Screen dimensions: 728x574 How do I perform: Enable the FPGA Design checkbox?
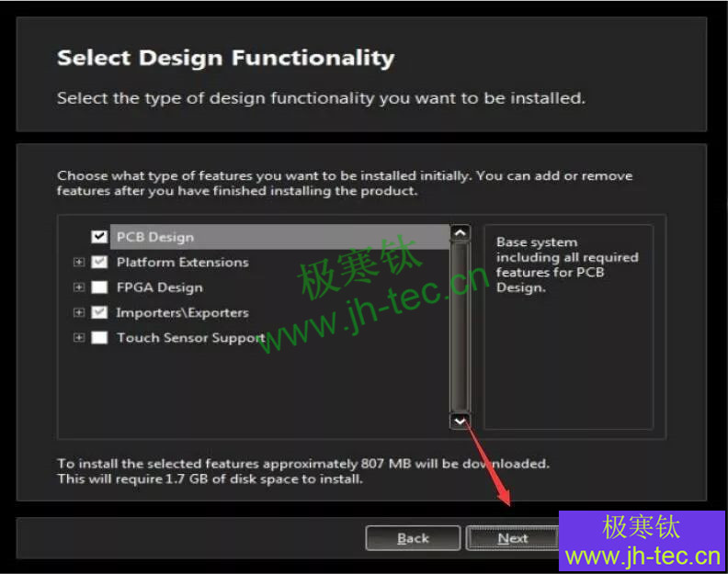pos(99,287)
